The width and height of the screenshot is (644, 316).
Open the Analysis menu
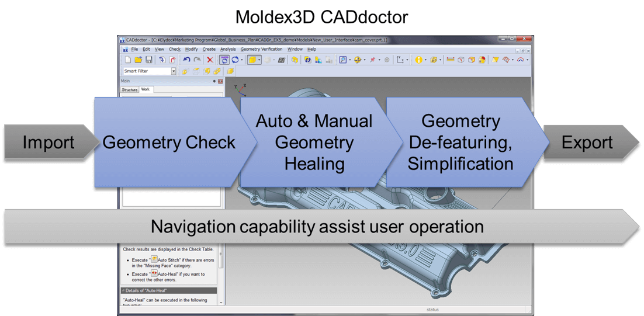click(x=228, y=49)
